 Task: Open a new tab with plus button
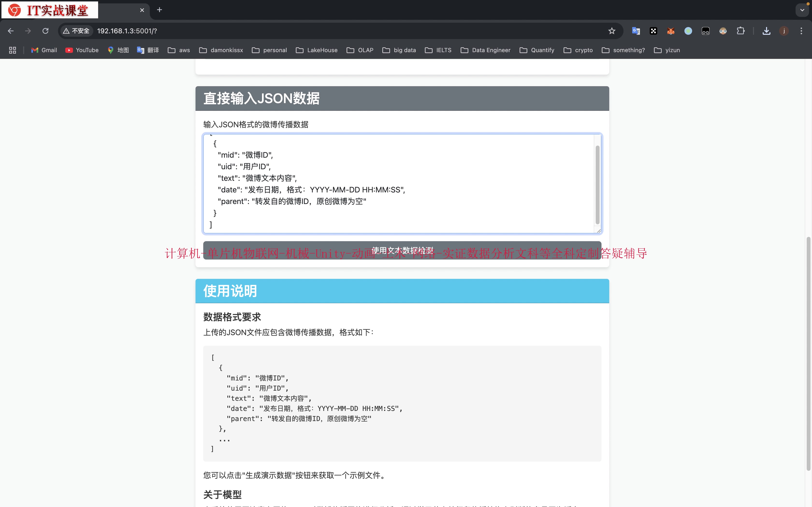tap(159, 10)
